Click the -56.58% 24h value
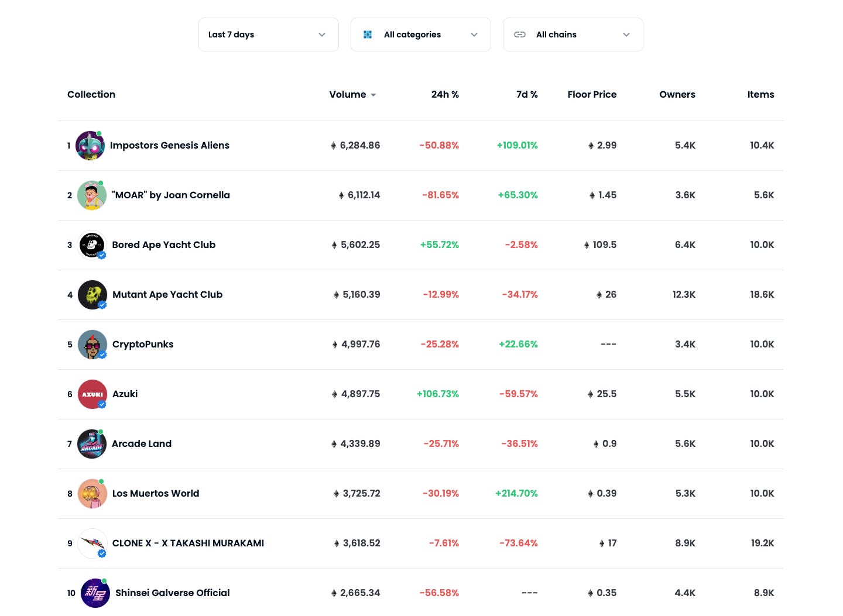The height and width of the screenshot is (616, 843). 439,593
